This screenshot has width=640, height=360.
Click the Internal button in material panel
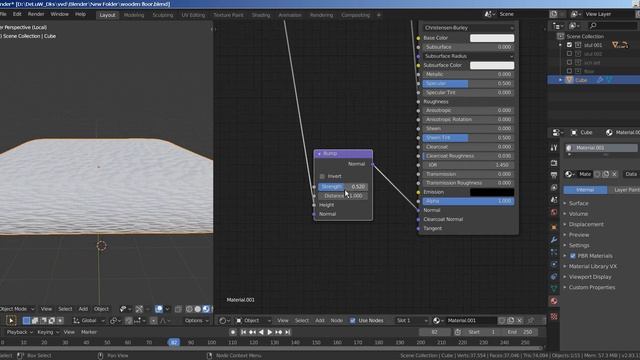click(585, 190)
